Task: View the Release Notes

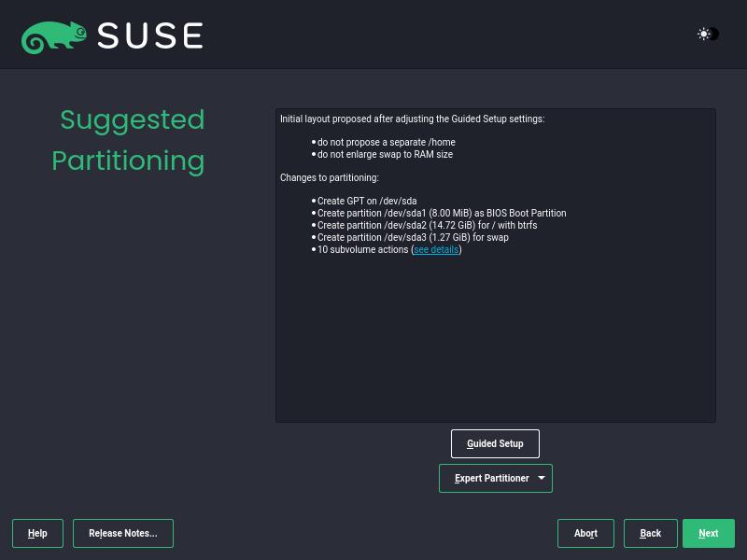Action: point(123,533)
